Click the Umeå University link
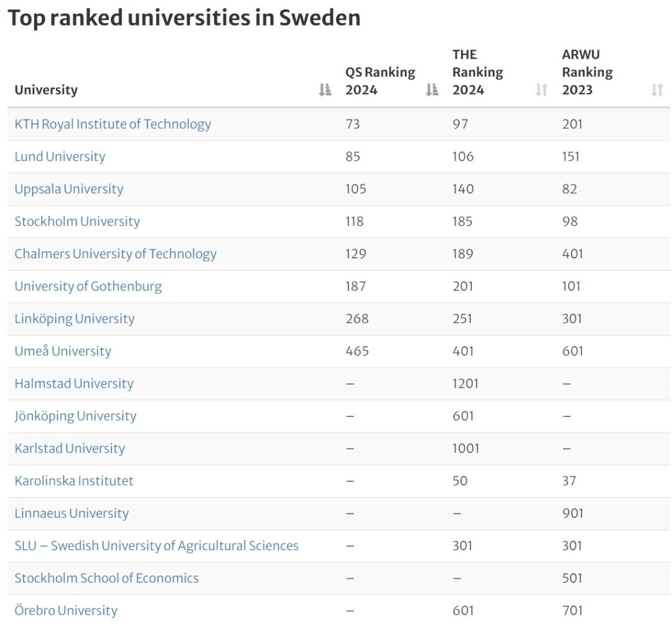Image resolution: width=672 pixels, height=628 pixels. pyautogui.click(x=63, y=351)
